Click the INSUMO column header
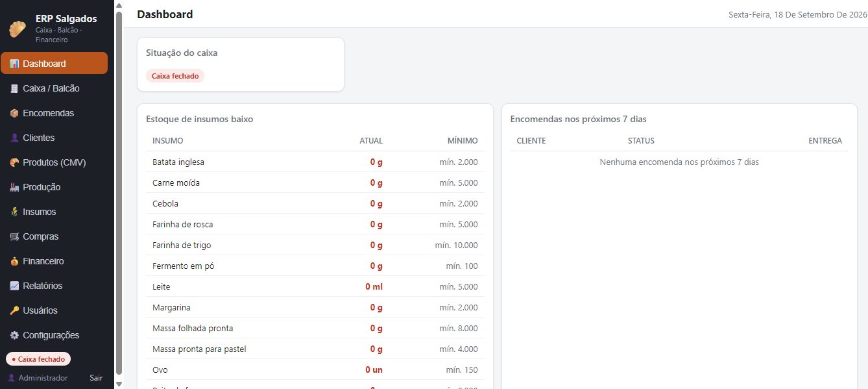Image resolution: width=868 pixels, height=389 pixels. tap(168, 141)
